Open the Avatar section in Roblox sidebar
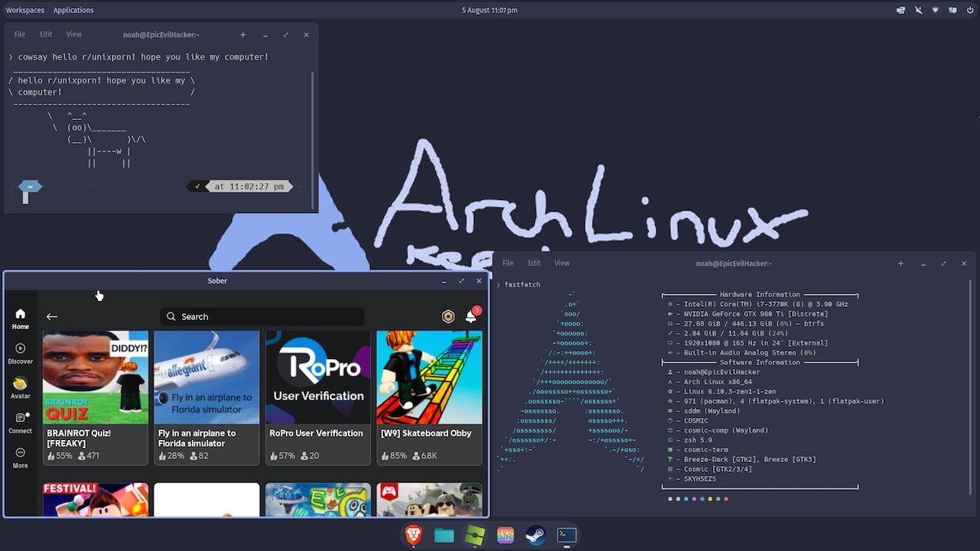Image resolution: width=980 pixels, height=551 pixels. point(20,388)
